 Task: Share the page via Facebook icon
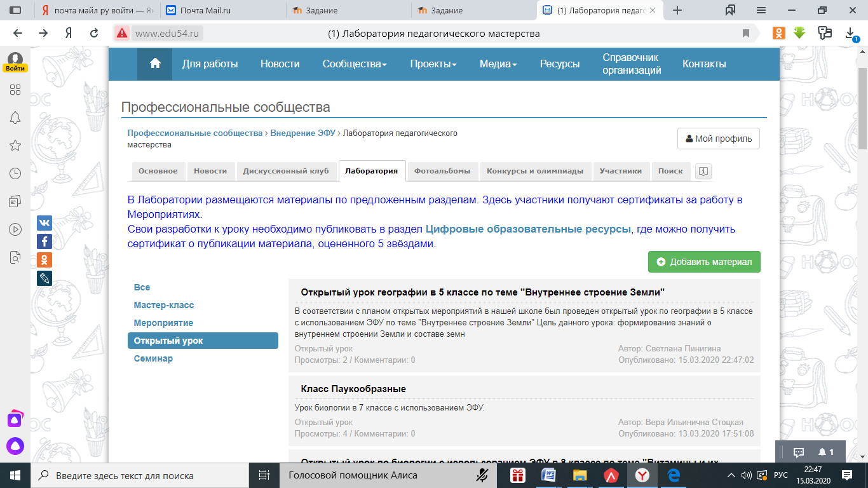44,241
